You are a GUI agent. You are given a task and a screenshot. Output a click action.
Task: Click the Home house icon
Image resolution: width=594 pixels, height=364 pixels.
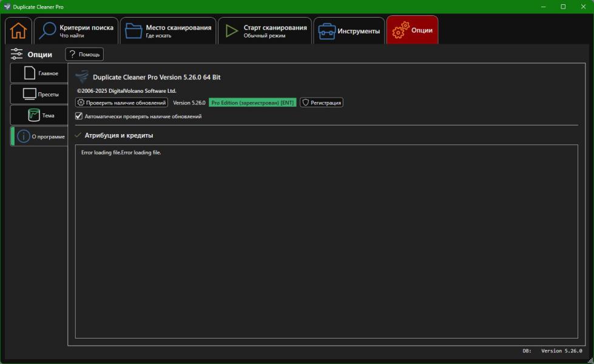[18, 30]
